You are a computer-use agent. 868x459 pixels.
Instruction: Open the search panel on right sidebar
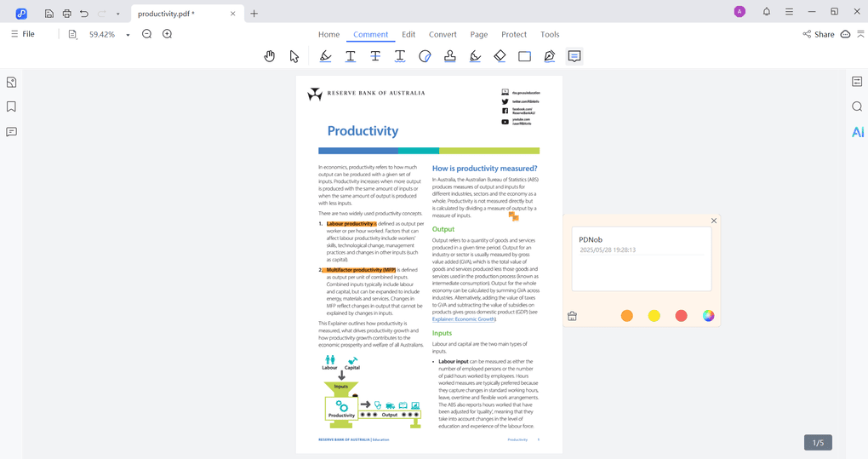point(857,106)
